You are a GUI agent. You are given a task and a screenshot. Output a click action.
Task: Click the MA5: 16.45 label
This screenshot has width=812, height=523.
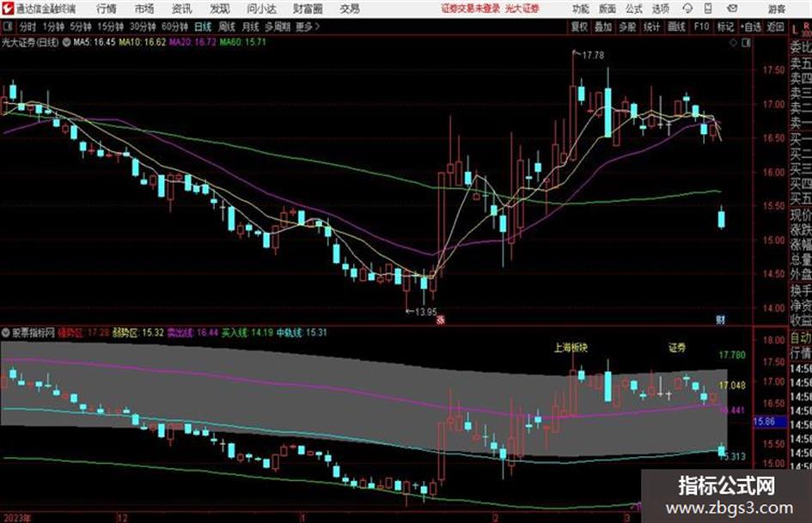94,42
